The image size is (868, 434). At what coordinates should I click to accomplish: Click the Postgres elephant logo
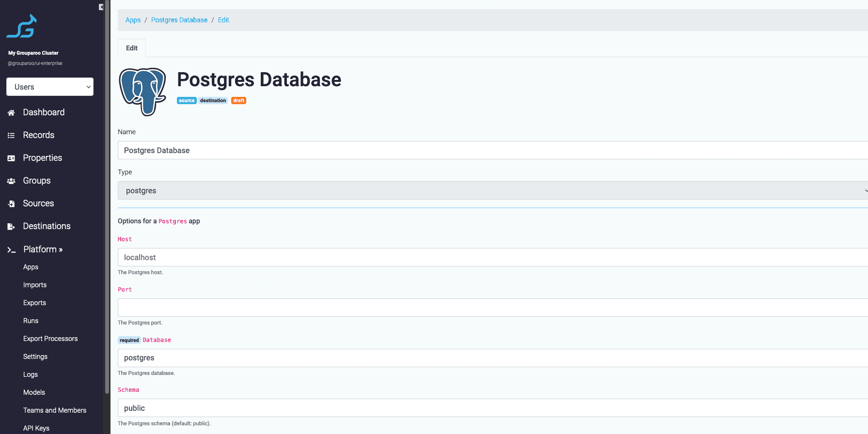(x=142, y=92)
